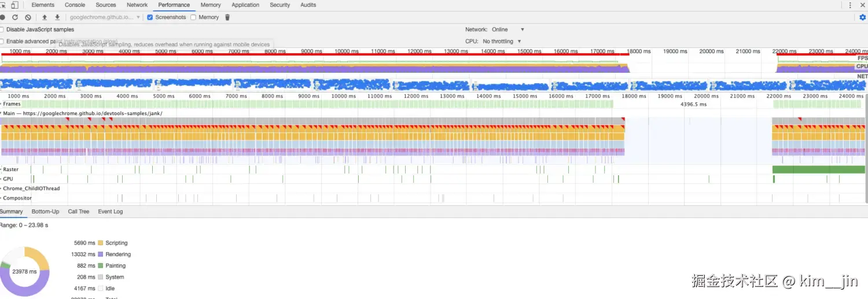The height and width of the screenshot is (299, 868).
Task: Select the Summary tab
Action: click(11, 212)
